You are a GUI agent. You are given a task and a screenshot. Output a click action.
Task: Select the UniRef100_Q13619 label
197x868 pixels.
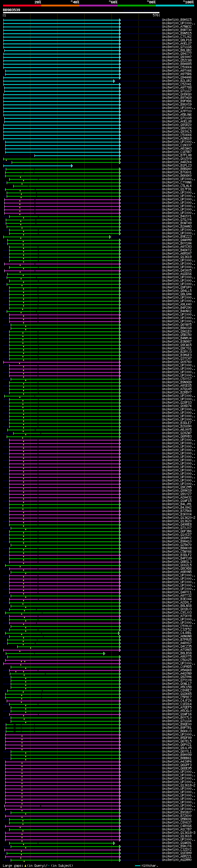pyautogui.click(x=177, y=257)
